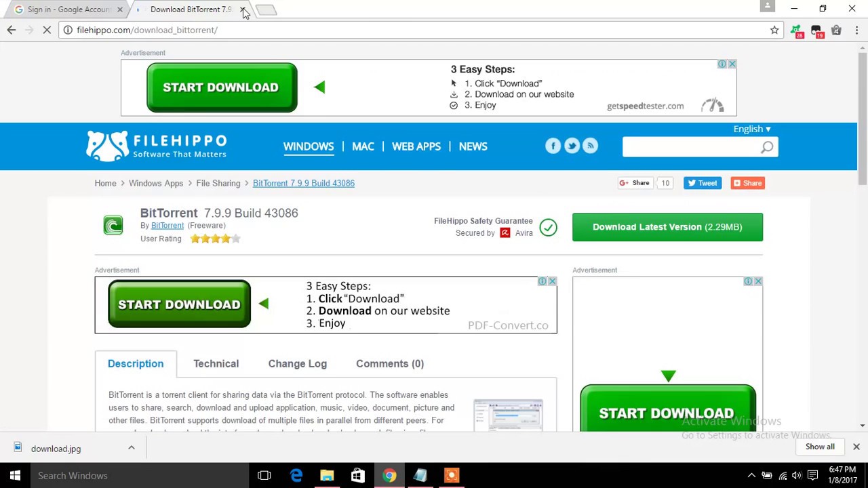Launch Microsoft Edge from the taskbar
Viewport: 868px width, 488px height.
(296, 475)
